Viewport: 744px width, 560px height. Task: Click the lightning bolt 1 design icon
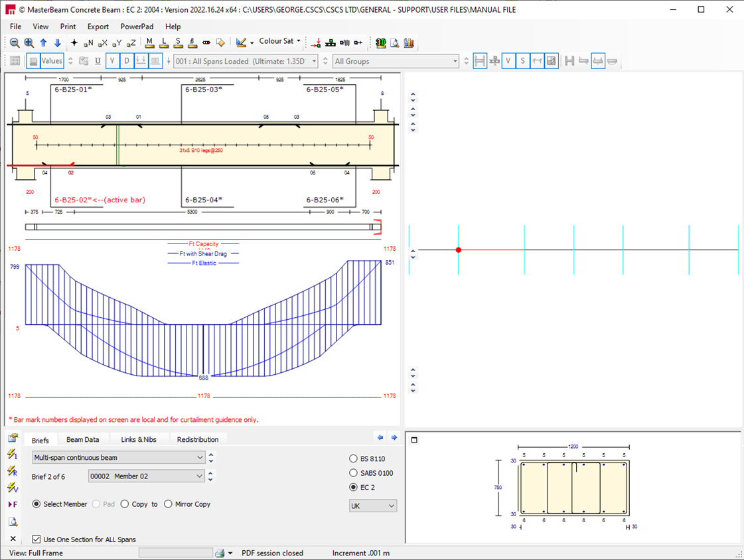pyautogui.click(x=13, y=455)
